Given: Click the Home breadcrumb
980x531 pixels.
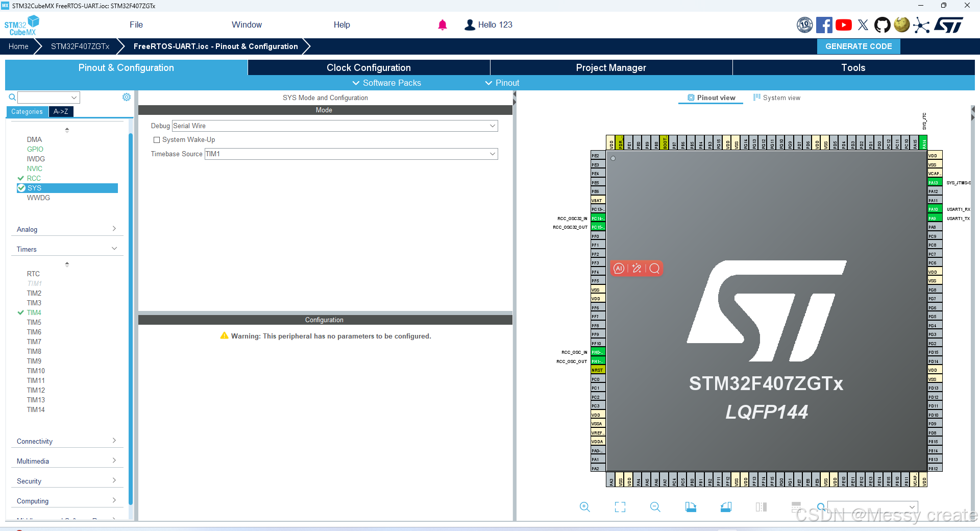Looking at the screenshot, I should coord(18,46).
